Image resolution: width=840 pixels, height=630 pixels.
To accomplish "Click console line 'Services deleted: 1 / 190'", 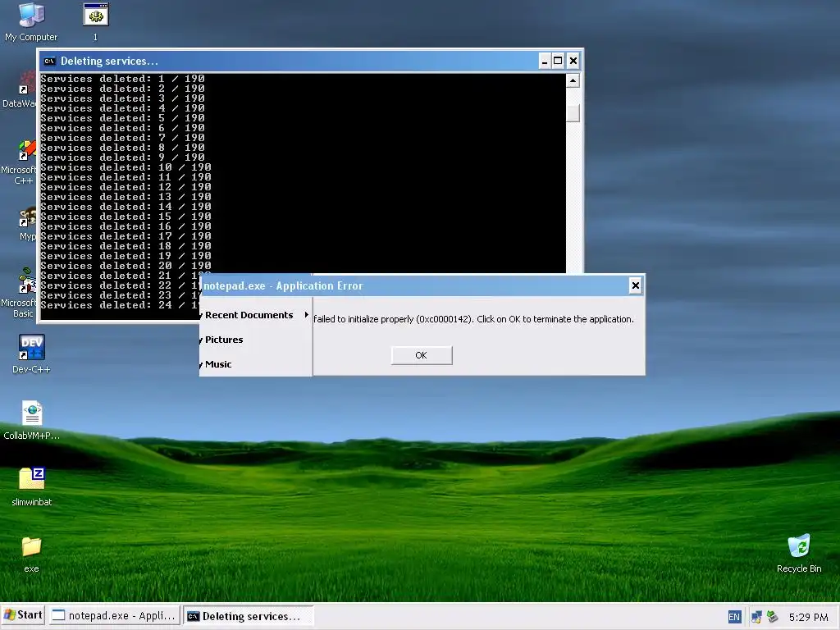I will pos(123,79).
